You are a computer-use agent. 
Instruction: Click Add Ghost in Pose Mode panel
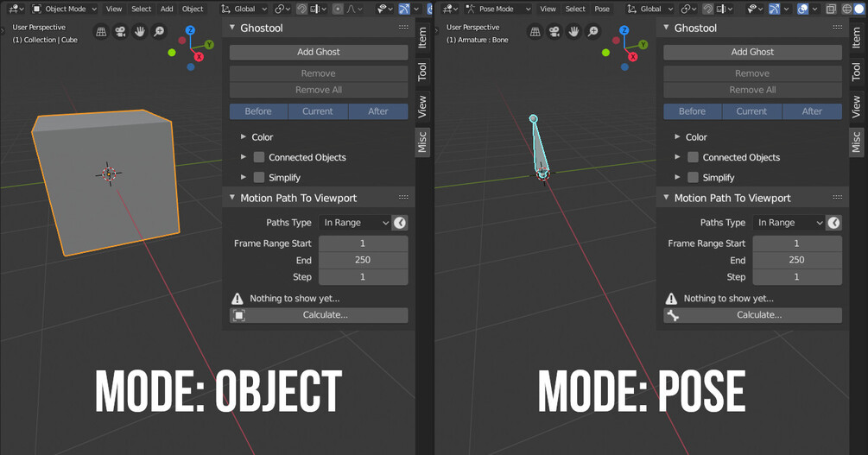[x=753, y=52]
